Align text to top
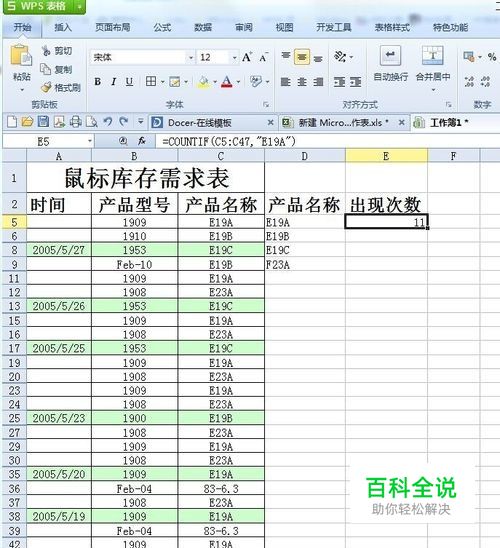500x548 pixels. [286, 56]
